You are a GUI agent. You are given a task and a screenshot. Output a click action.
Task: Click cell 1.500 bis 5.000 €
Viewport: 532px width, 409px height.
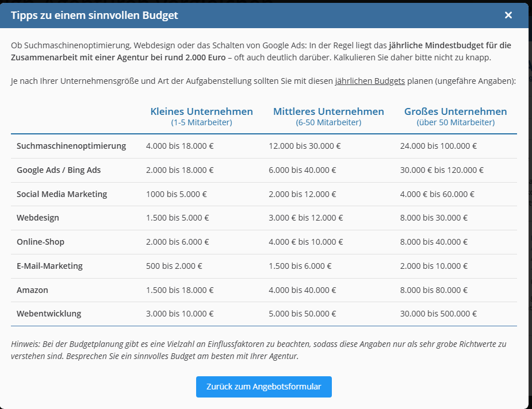click(x=178, y=218)
